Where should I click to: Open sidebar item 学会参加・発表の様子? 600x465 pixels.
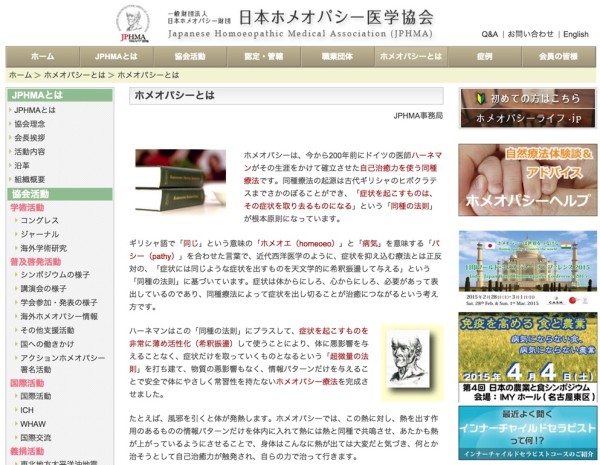tap(59, 302)
